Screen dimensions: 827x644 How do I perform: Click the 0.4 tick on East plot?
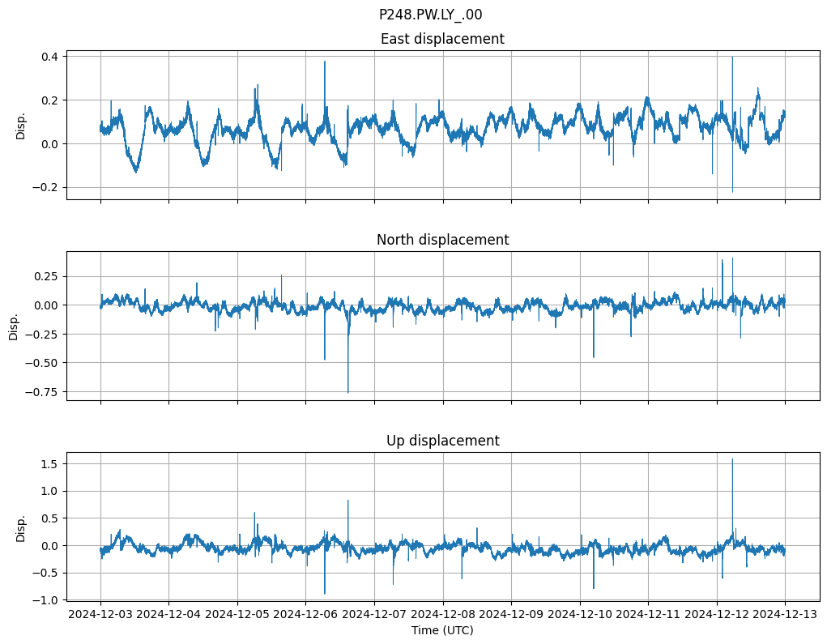click(x=49, y=57)
